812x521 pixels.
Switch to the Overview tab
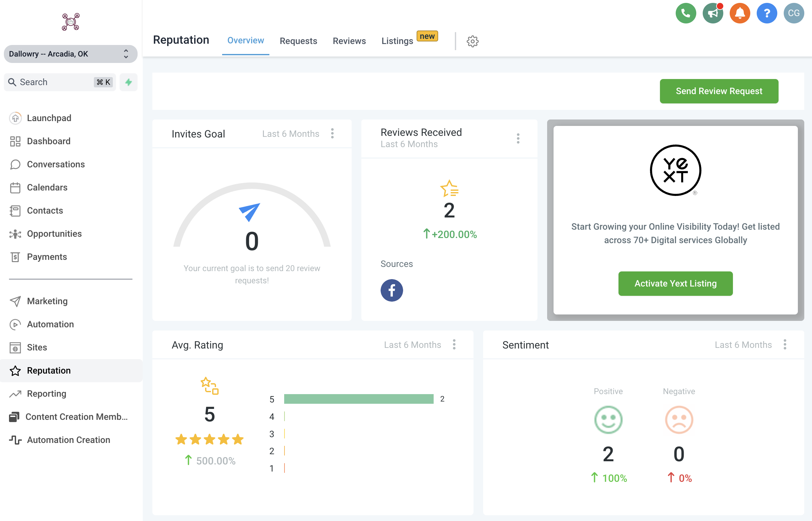(x=245, y=40)
